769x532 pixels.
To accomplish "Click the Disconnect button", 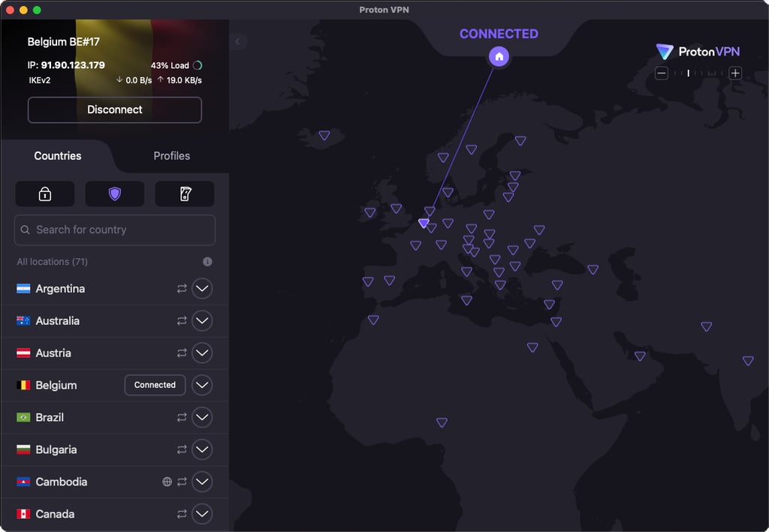I will point(115,110).
